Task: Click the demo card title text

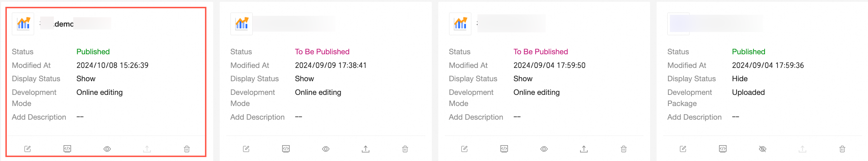Action: pos(64,24)
